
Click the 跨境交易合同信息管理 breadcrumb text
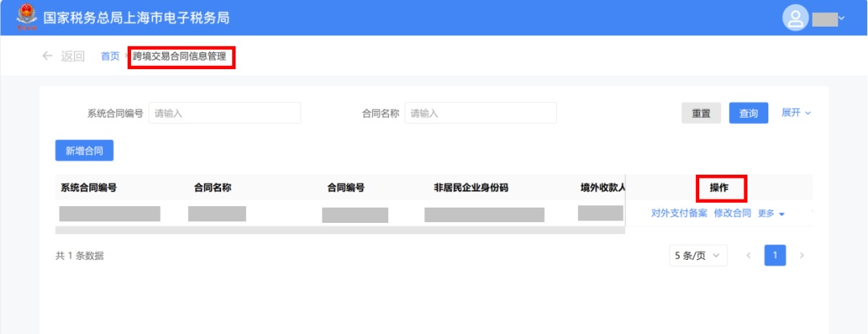pyautogui.click(x=179, y=56)
